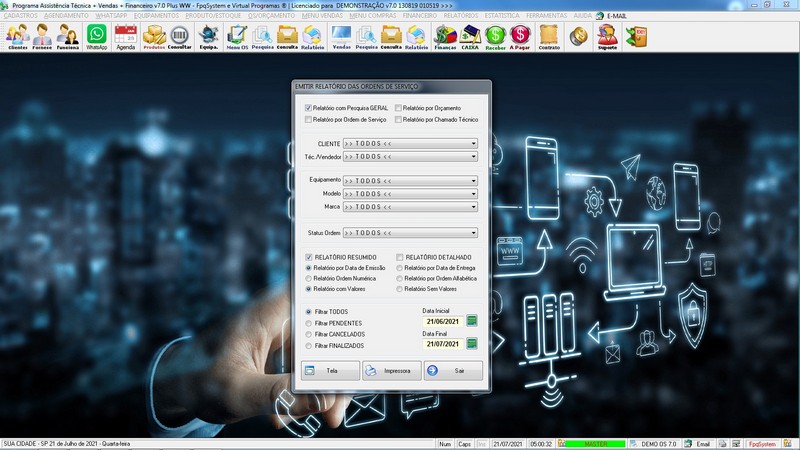Open the Suporte headset icon
800x450 pixels.
[x=608, y=37]
